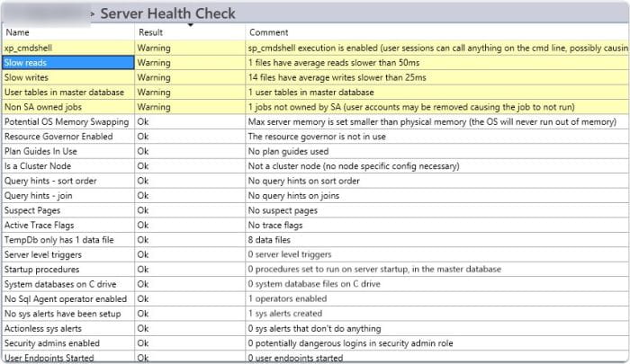Click the Comment column header
The height and width of the screenshot is (364, 630).
(268, 33)
